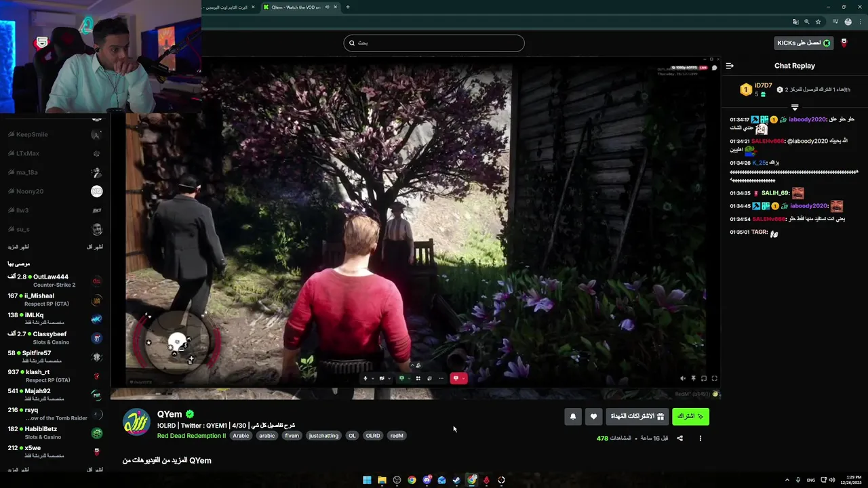This screenshot has height=488, width=868.
Task: Open Steam from the taskbar
Action: (x=456, y=480)
